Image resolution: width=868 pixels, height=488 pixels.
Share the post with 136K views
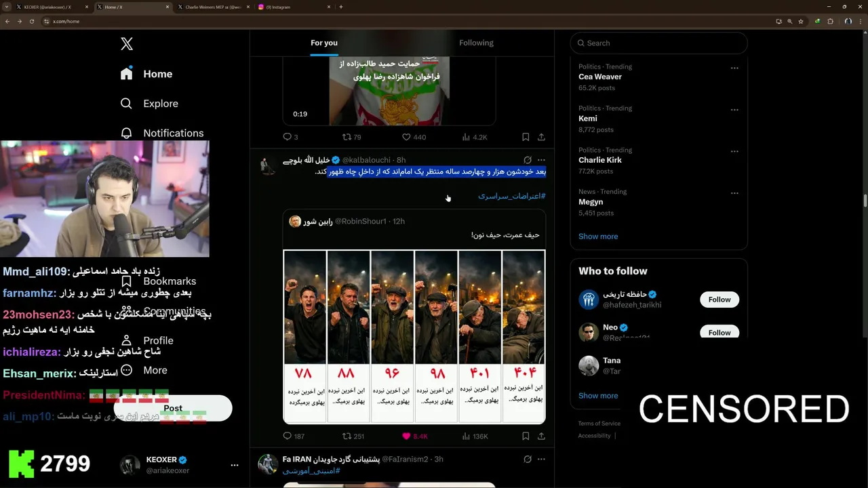point(541,436)
